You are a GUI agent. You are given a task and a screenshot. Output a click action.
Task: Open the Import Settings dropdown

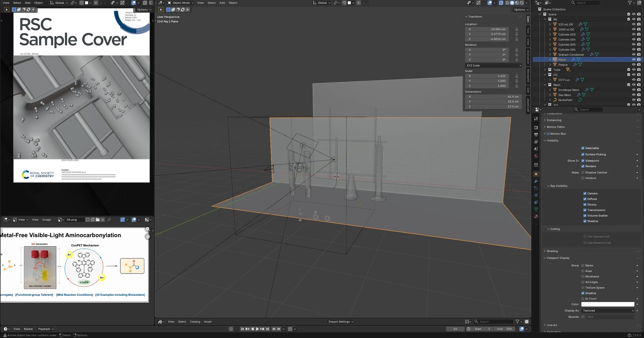[x=341, y=321]
